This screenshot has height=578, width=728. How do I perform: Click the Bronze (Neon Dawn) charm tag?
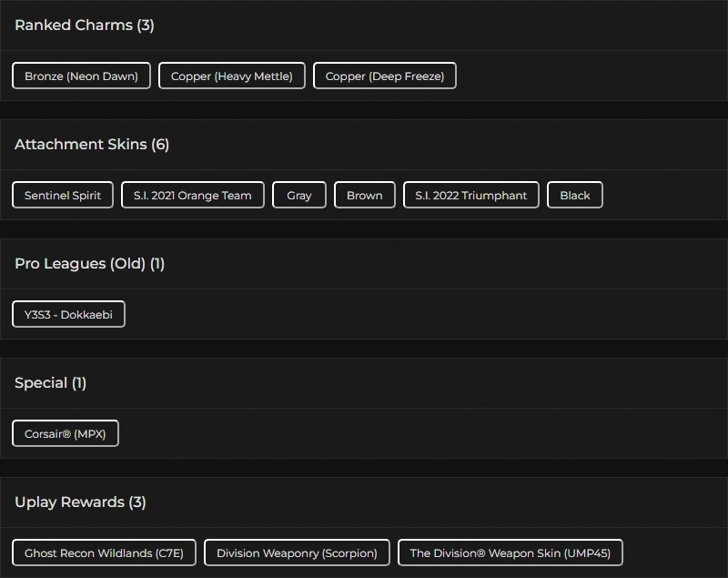coord(81,76)
